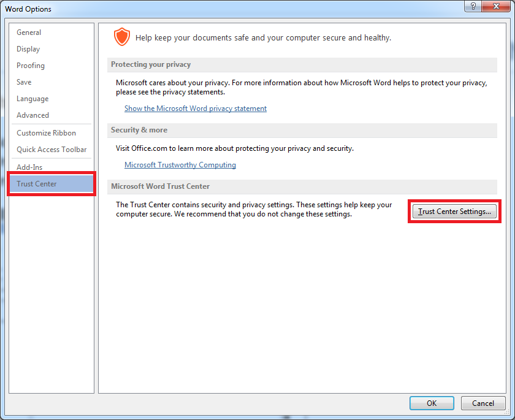This screenshot has width=515, height=420.
Task: Open the Quick Access Toolbar settings
Action: [51, 150]
